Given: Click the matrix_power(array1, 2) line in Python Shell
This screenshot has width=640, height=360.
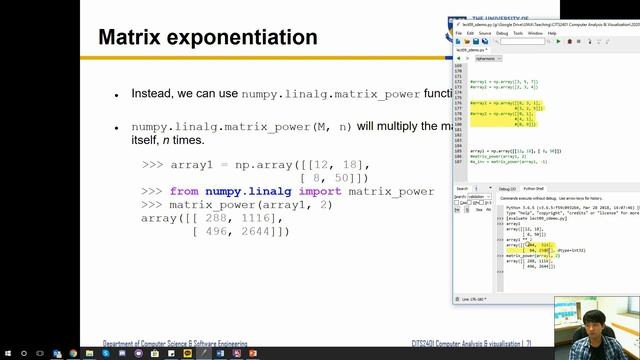Looking at the screenshot, I should tap(533, 256).
